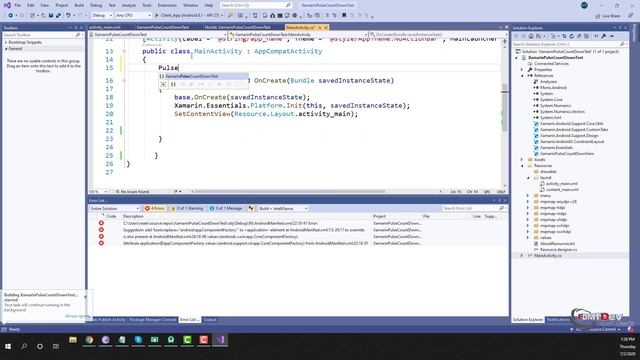640x360 pixels.
Task: Open the Debug configuration dropdown
Action: tap(102, 16)
